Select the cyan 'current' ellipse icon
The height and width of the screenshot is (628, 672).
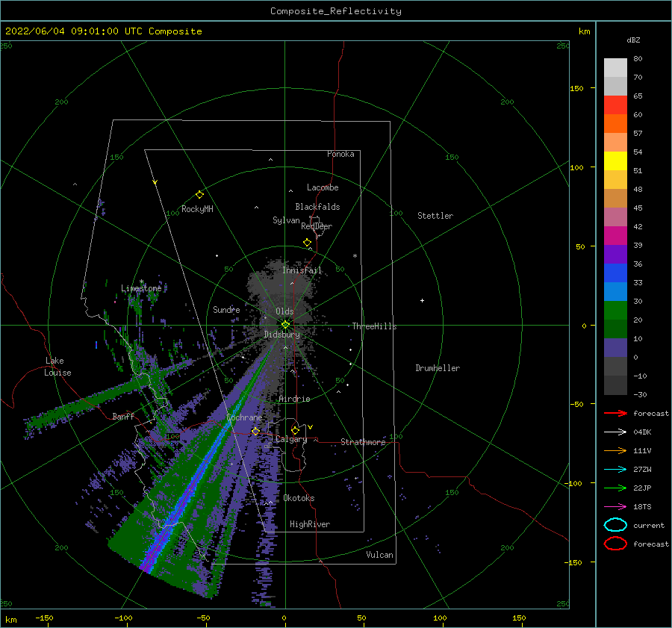615,525
